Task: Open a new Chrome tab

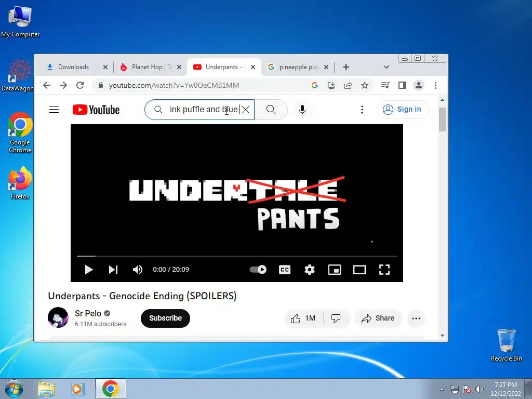Action: pyautogui.click(x=345, y=67)
